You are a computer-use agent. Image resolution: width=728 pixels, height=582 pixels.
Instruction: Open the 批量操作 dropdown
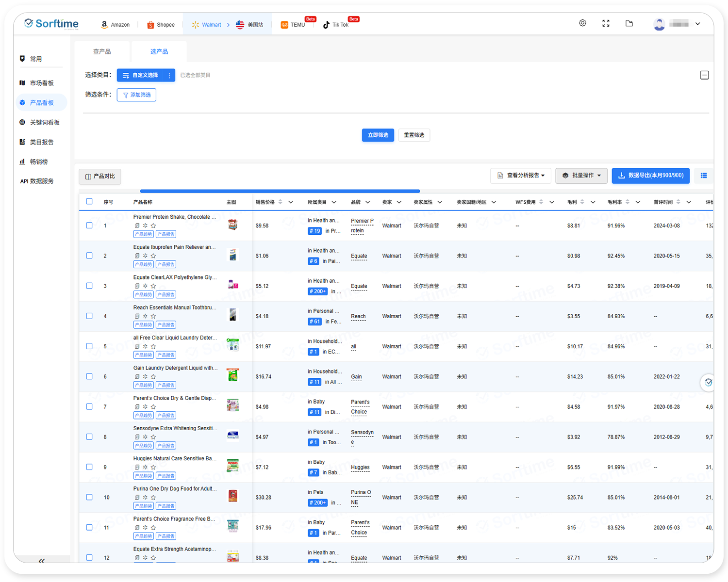tap(581, 176)
